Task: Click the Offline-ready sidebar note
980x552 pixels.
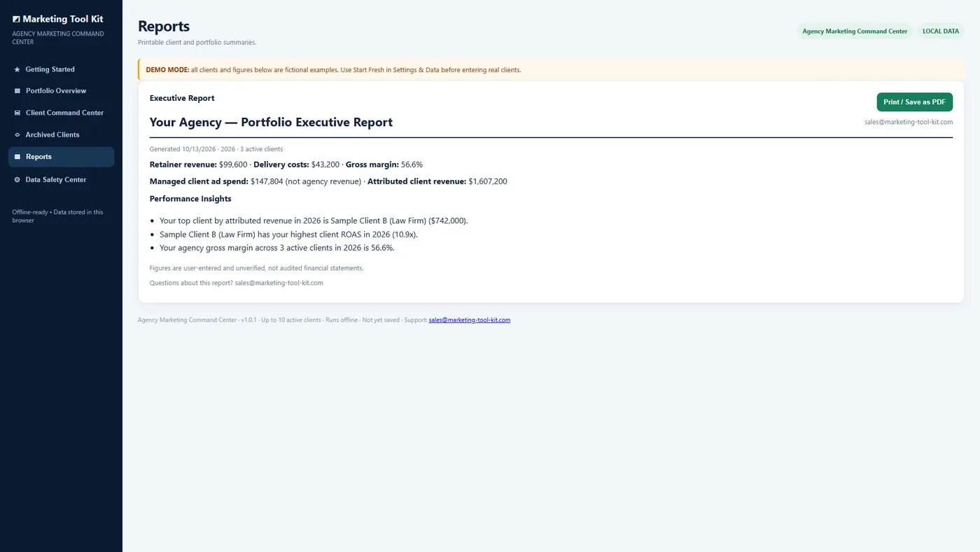Action: tap(57, 216)
